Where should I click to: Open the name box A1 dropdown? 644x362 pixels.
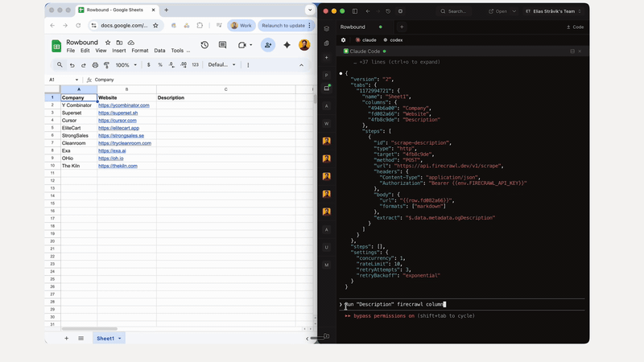(76, 80)
